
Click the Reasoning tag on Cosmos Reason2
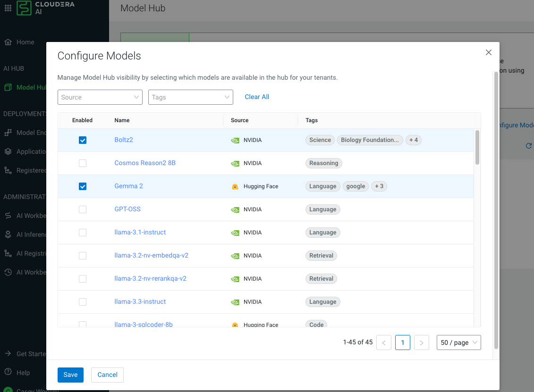coord(323,163)
